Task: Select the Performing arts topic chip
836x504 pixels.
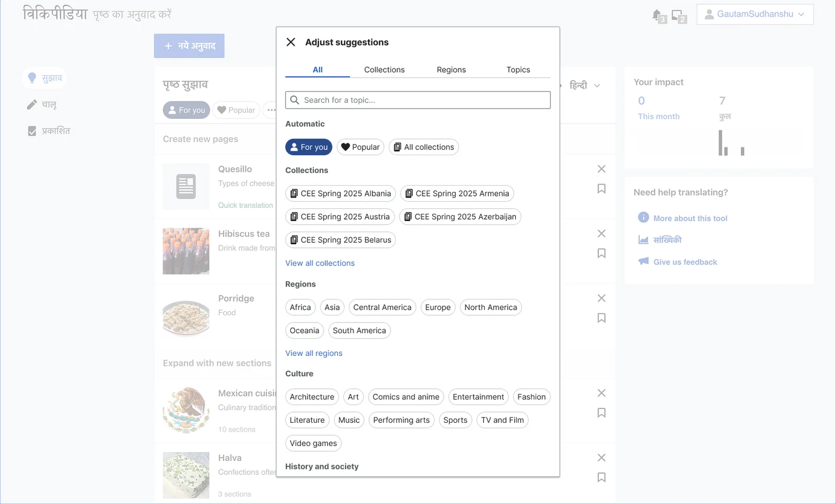Action: coord(401,420)
